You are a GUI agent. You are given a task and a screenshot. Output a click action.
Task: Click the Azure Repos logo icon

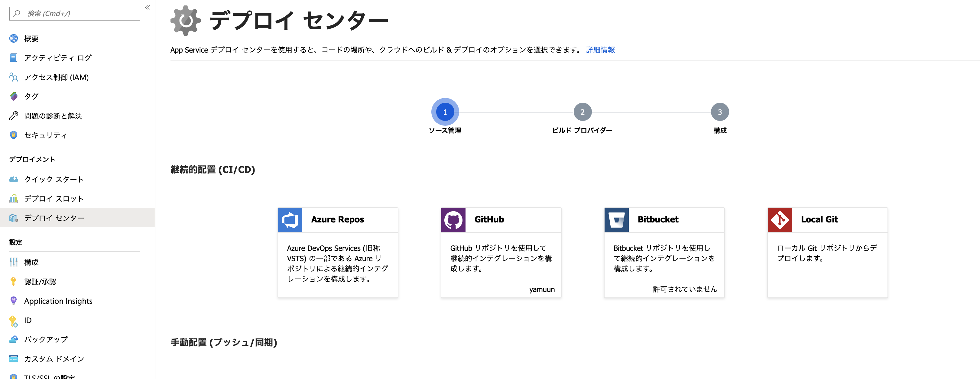tap(290, 220)
